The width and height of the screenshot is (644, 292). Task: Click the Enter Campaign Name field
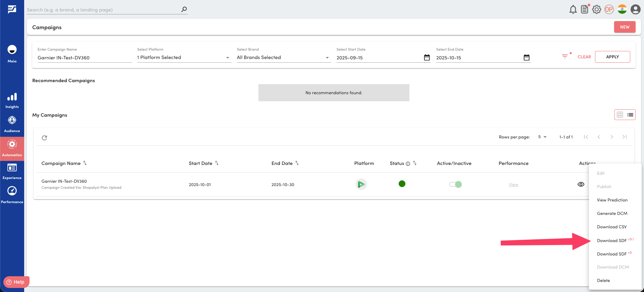pyautogui.click(x=85, y=58)
